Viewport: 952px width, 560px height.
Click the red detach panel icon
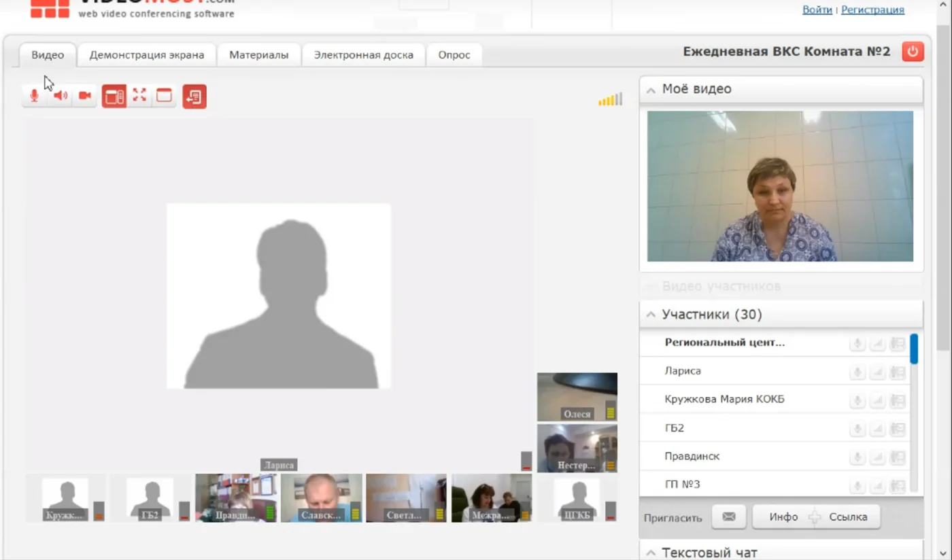[194, 97]
